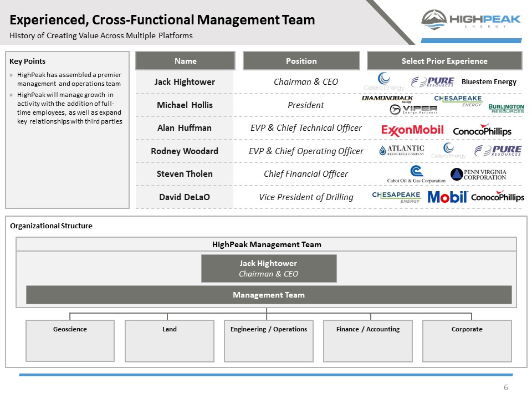Select Celero Energy logo in Rodney Woodard row
Image resolution: width=532 pixels, height=399 pixels.
point(448,150)
